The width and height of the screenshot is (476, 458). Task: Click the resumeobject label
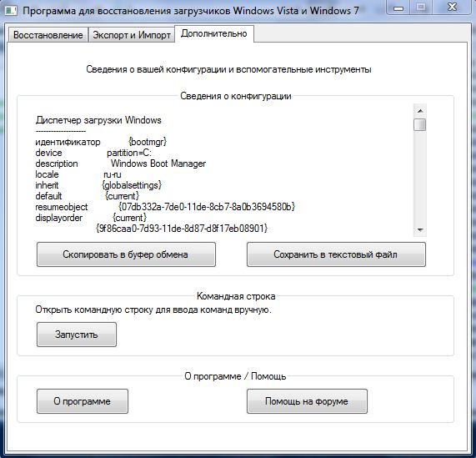(62, 207)
